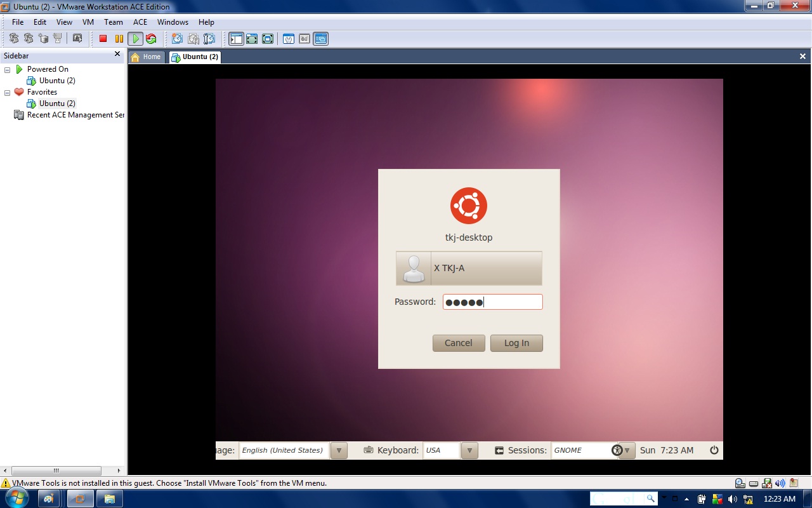
Task: Click the message log status bar icon
Action: [x=793, y=483]
